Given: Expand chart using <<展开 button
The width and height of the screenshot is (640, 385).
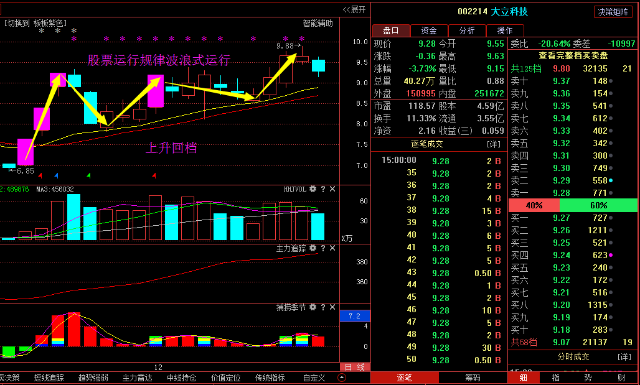Looking at the screenshot, I should point(354,9).
